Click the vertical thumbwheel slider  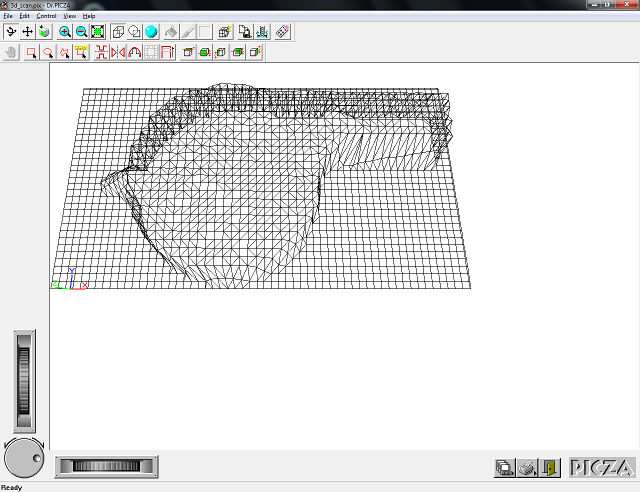coord(24,381)
